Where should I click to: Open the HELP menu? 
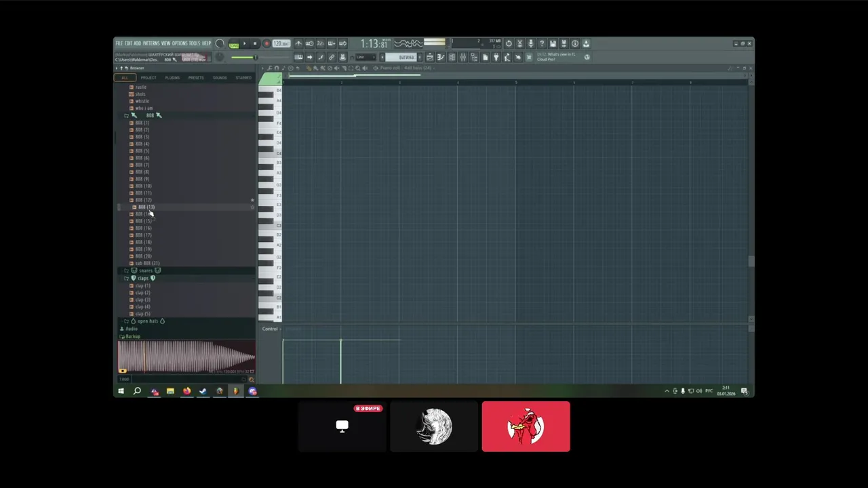pos(206,43)
